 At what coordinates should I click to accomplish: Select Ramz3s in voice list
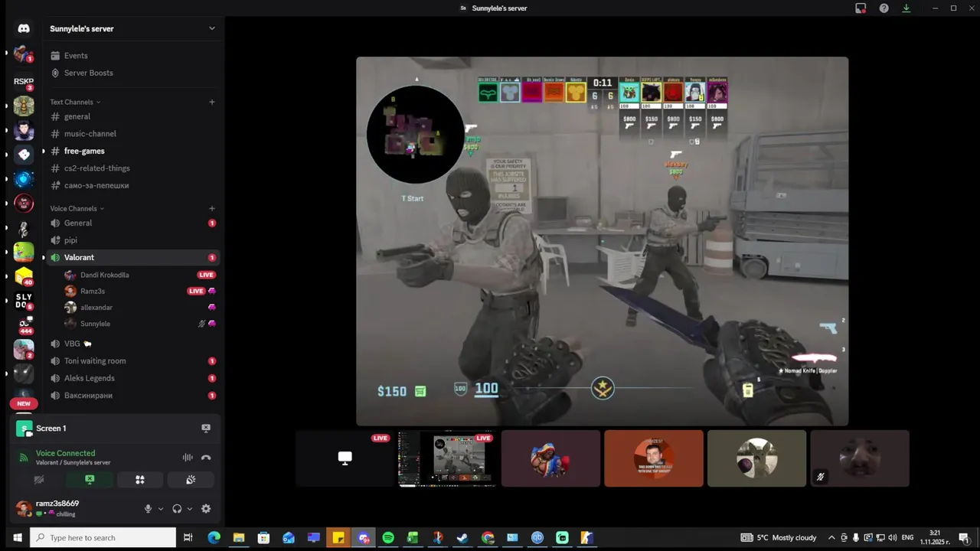click(x=141, y=291)
